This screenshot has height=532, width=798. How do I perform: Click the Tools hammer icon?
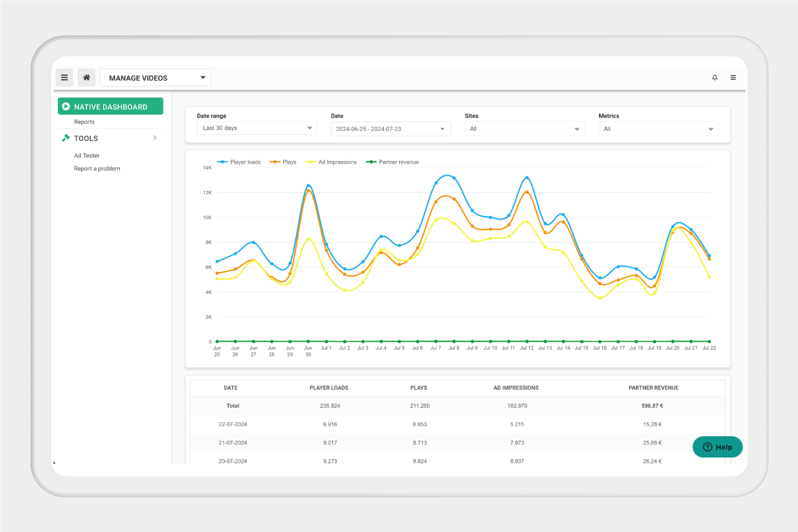(x=66, y=138)
